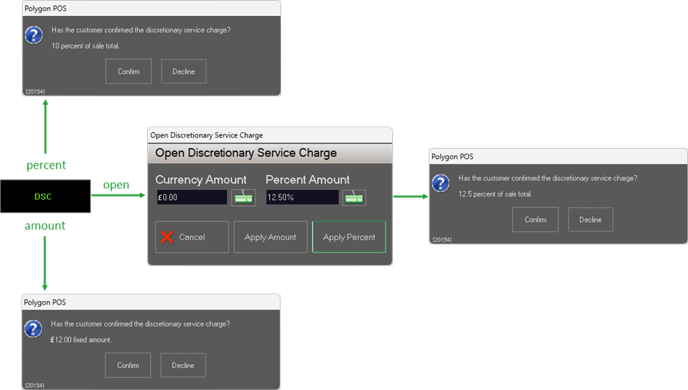Click the '£12.00 fixed amount' text
Image resolution: width=688 pixels, height=390 pixels.
click(x=81, y=340)
